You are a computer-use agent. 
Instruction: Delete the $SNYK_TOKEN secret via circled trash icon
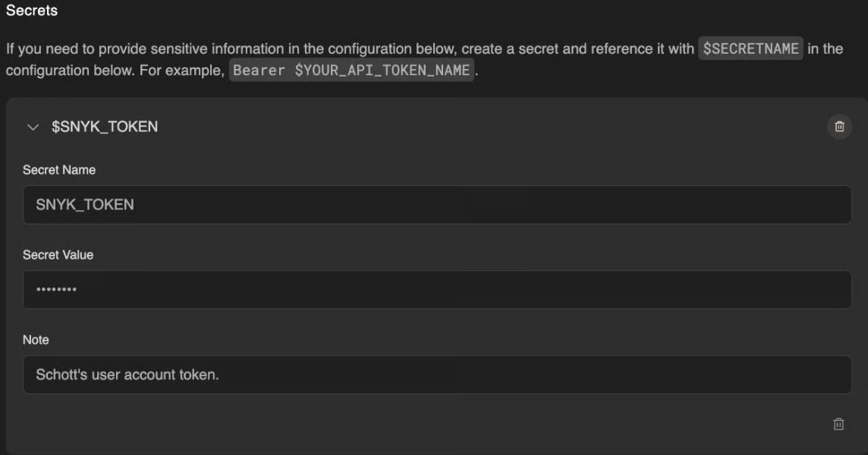coord(839,127)
